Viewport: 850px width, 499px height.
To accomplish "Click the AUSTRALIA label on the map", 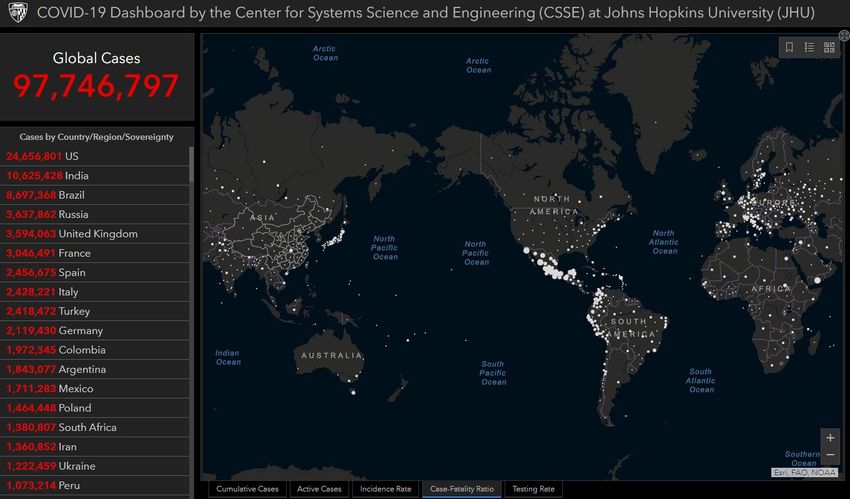I will pyautogui.click(x=331, y=355).
